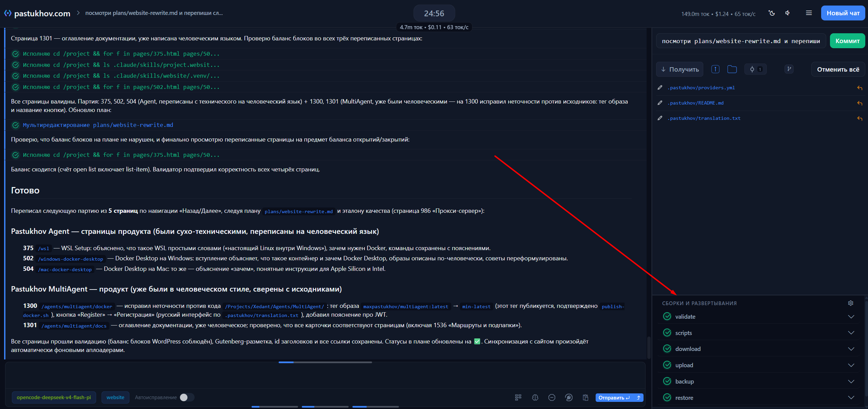Click the rightmost progress bar below the send row
868x409 pixels.
376,407
